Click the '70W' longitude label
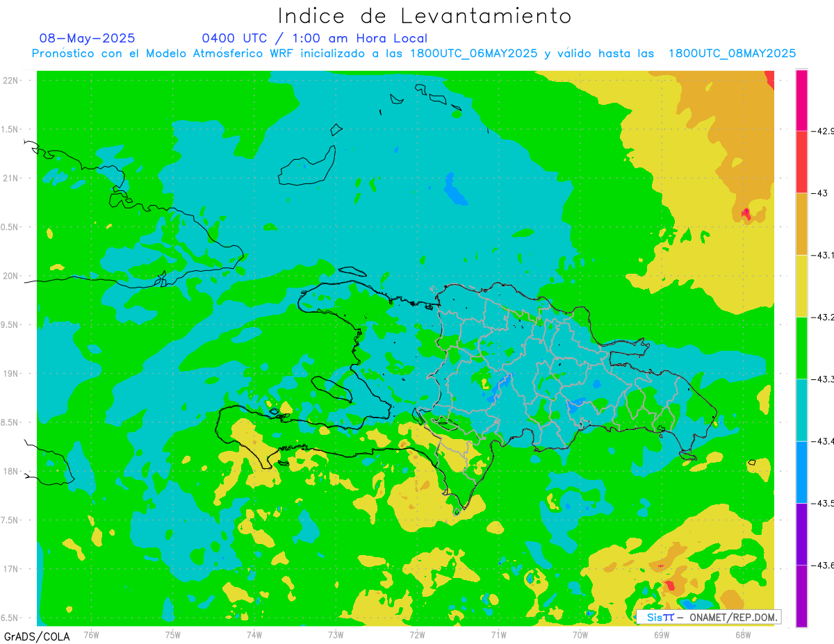This screenshot has height=644, width=834. pos(580,634)
